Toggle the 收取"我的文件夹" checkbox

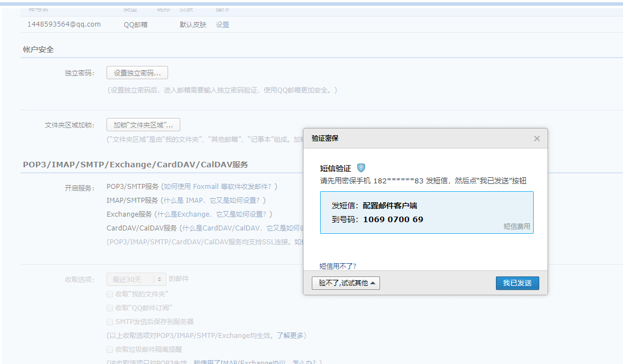[110, 294]
